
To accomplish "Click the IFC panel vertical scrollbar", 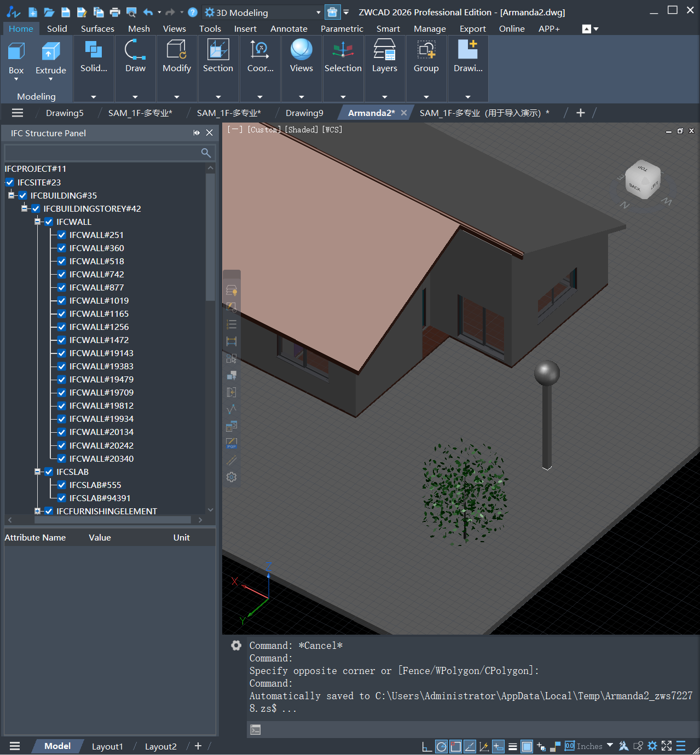I will [x=210, y=238].
